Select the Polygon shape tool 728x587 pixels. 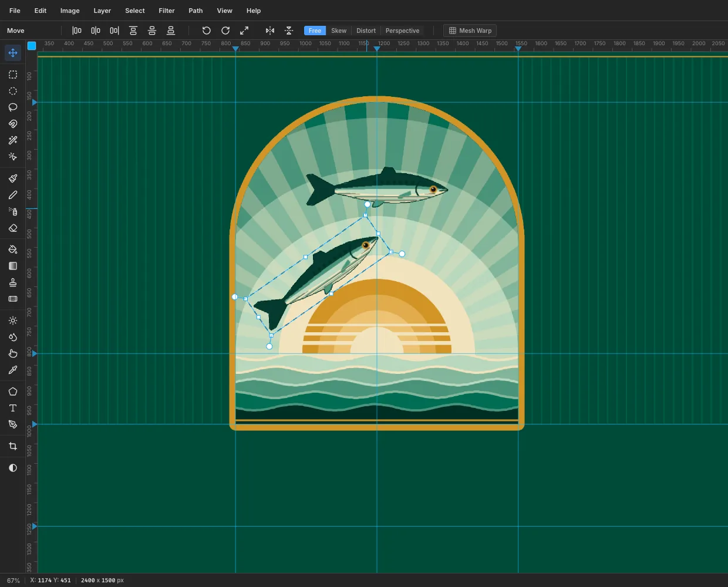(x=13, y=392)
